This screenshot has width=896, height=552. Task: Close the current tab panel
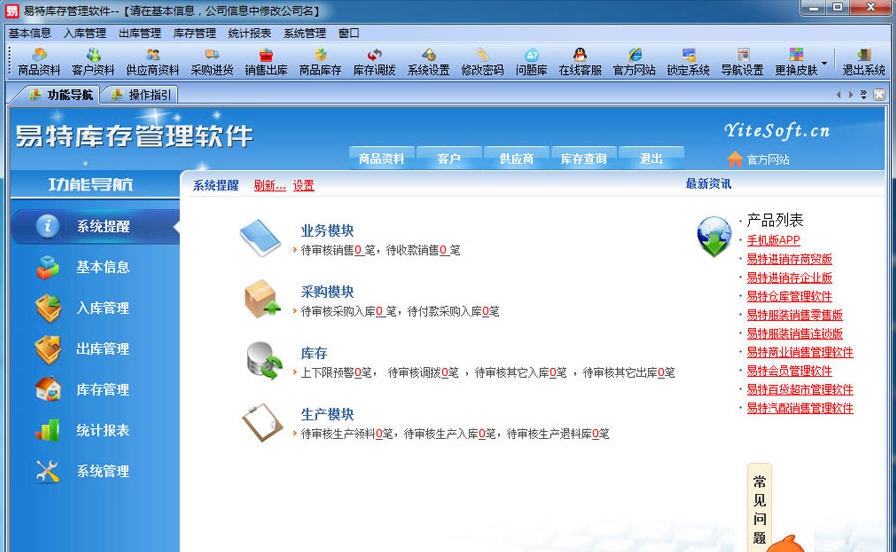point(879,94)
